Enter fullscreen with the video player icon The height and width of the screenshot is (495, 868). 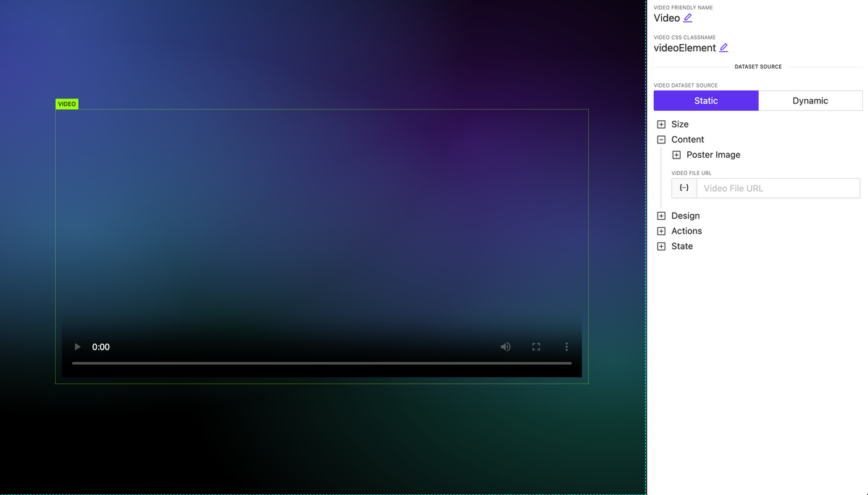coord(536,347)
